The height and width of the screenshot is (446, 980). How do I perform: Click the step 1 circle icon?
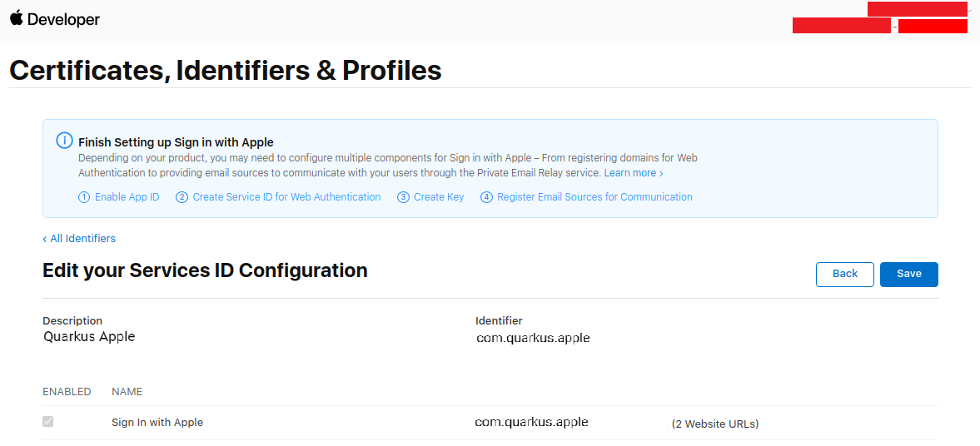(x=84, y=197)
